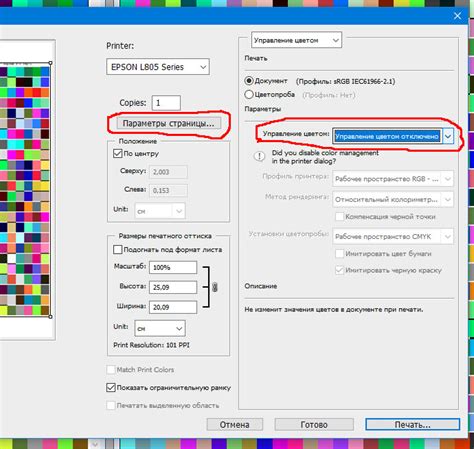This screenshot has height=449, width=474.
Task: Uncheck Показать ограничительную рамку checkbox
Action: pos(111,387)
